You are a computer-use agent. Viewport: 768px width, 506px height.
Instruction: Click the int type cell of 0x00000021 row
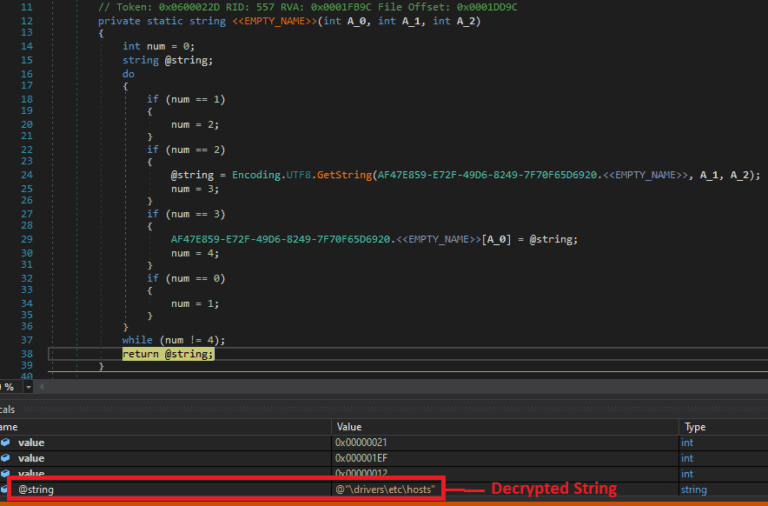coord(687,443)
